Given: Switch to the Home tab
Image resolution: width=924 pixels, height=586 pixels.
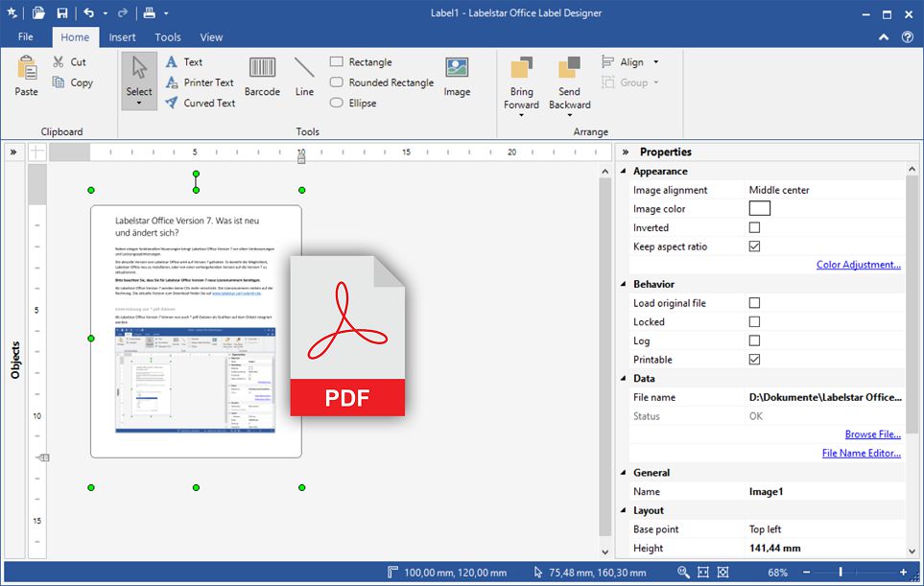Looking at the screenshot, I should tap(75, 37).
